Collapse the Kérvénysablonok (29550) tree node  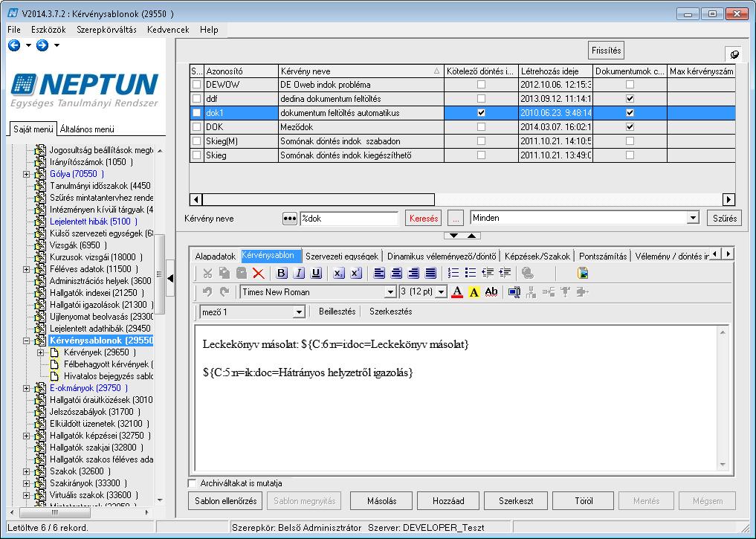(27, 340)
